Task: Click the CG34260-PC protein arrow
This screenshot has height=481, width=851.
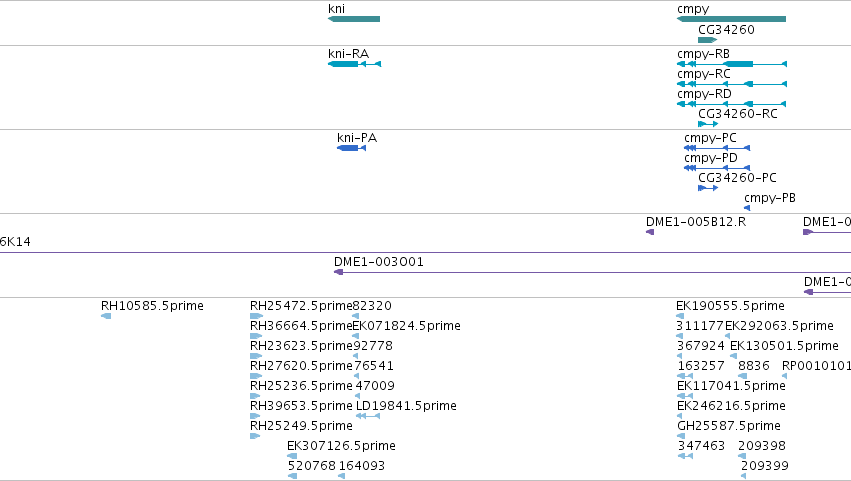Action: (x=708, y=188)
